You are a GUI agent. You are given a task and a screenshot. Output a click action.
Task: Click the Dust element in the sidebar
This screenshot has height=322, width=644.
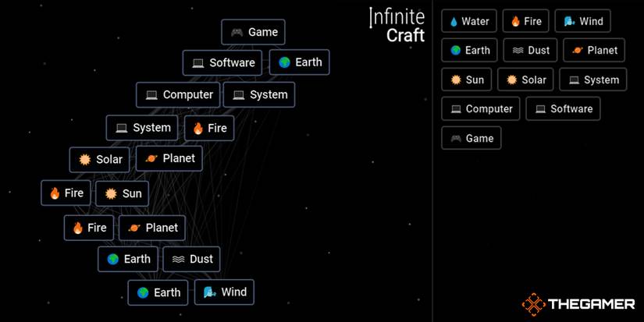click(x=530, y=50)
